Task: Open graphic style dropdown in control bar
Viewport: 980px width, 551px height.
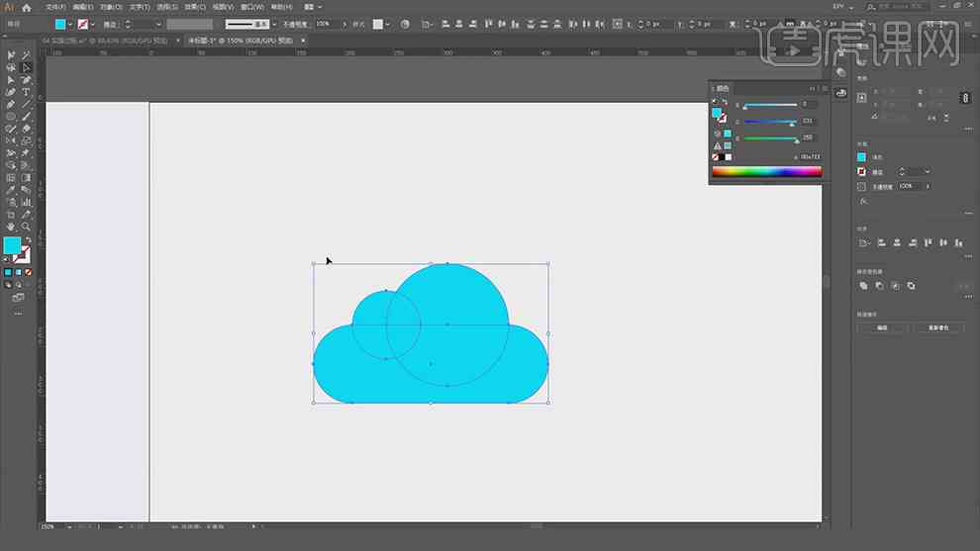Action: pos(387,25)
